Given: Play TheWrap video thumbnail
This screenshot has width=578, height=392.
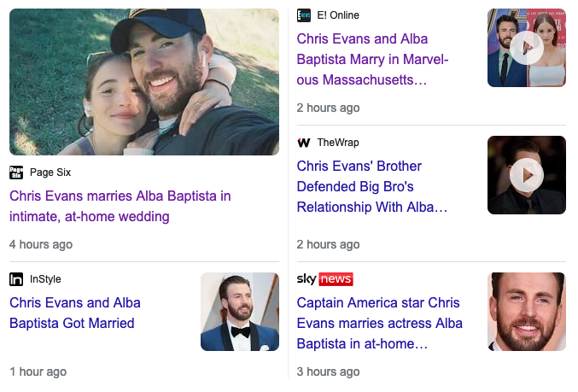Looking at the screenshot, I should (x=527, y=175).
